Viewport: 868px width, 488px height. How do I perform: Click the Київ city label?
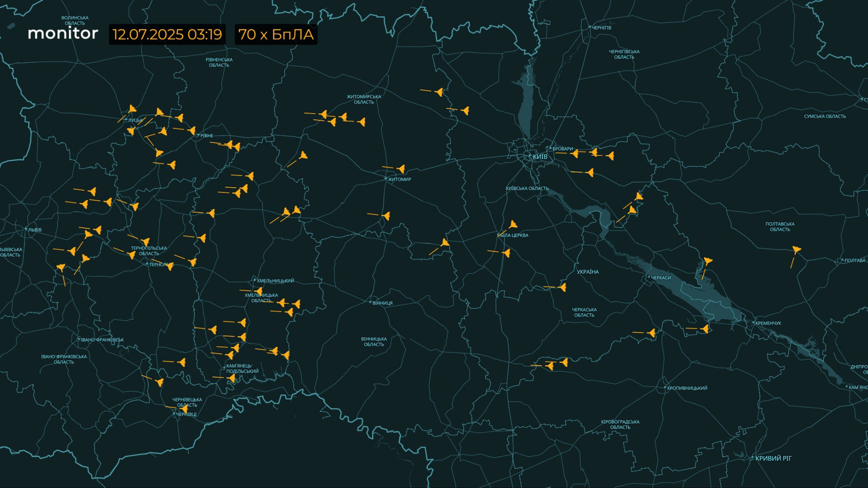pyautogui.click(x=540, y=157)
